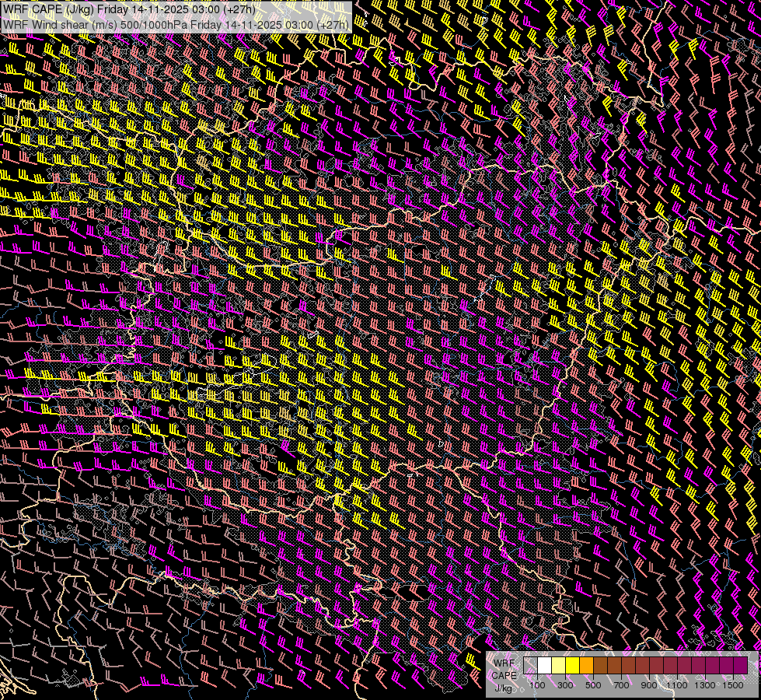
Task: Click the orange swatch in the color scale
Action: pos(587,665)
